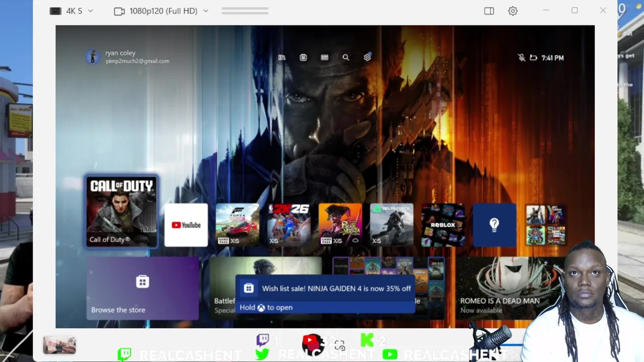644x362 pixels.
Task: Click the controller battery status icon
Action: [534, 58]
